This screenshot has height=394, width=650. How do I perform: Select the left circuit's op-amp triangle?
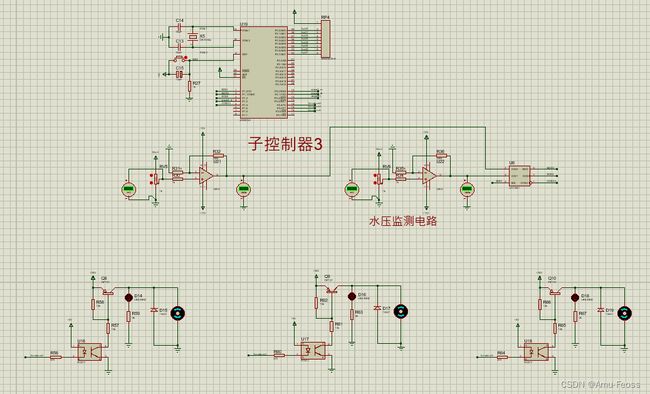point(206,176)
